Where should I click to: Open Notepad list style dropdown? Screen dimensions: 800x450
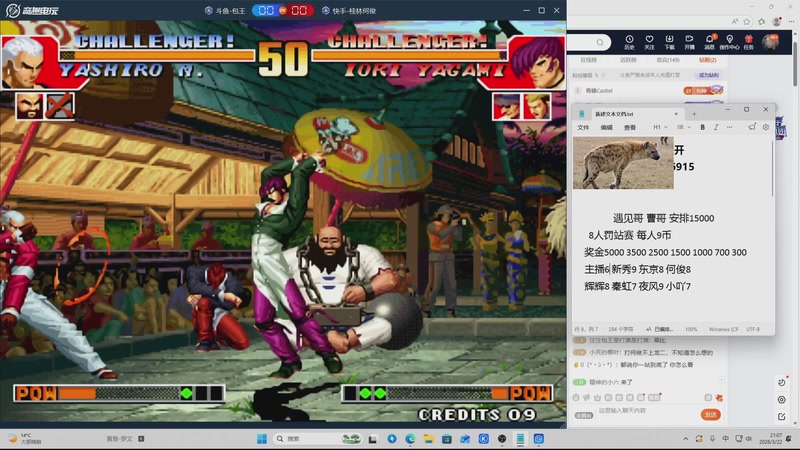pos(683,127)
